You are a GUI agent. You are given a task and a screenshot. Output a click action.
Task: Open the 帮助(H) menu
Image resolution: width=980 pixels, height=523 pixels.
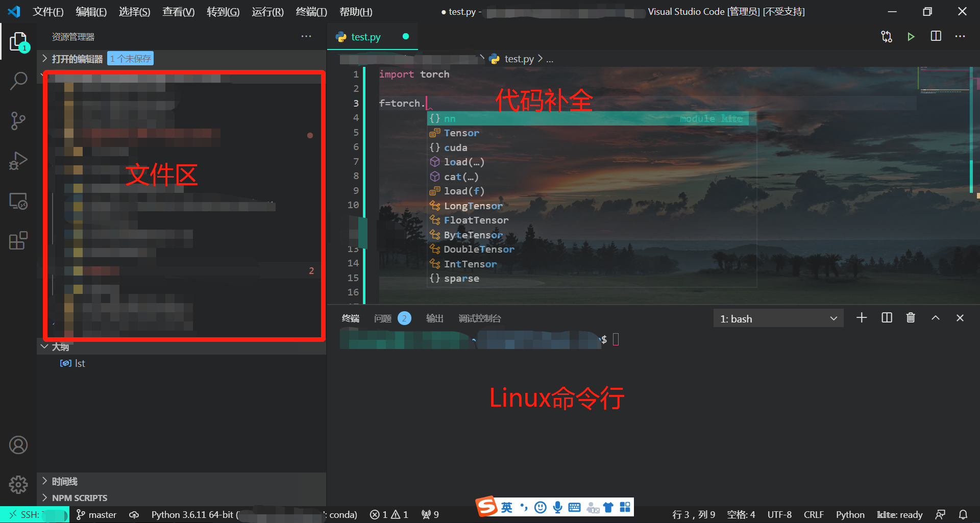[356, 12]
